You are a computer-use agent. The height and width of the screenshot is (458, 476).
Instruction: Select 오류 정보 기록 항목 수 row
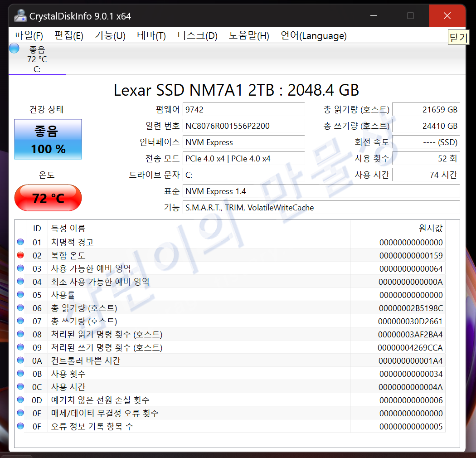(x=230, y=426)
